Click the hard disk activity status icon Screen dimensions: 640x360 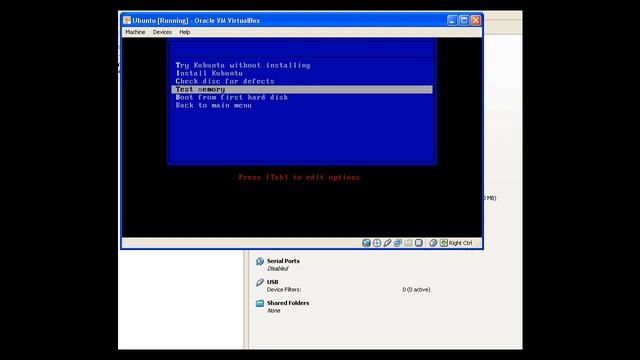point(366,243)
